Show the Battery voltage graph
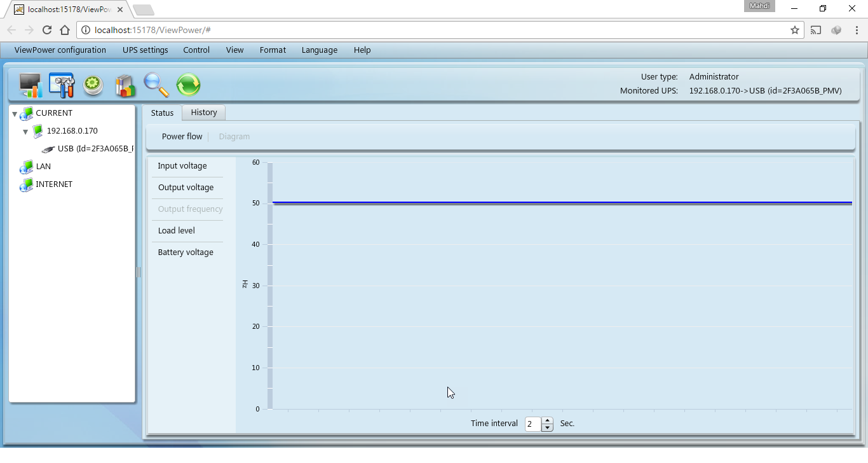This screenshot has height=463, width=868. pyautogui.click(x=186, y=252)
